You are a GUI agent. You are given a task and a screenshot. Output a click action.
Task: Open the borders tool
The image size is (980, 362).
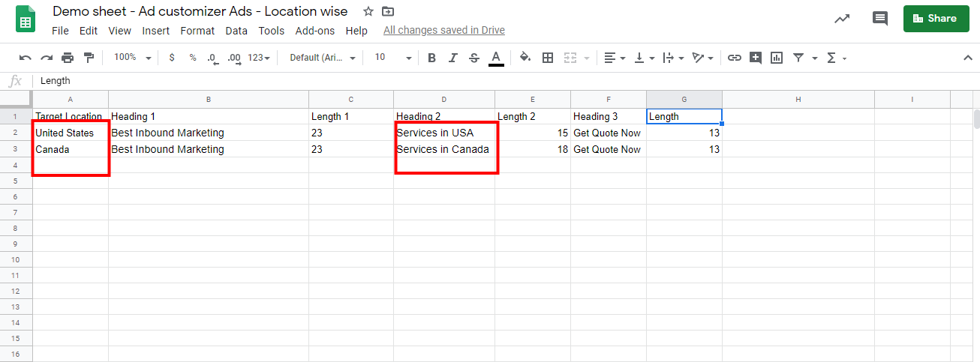click(548, 58)
